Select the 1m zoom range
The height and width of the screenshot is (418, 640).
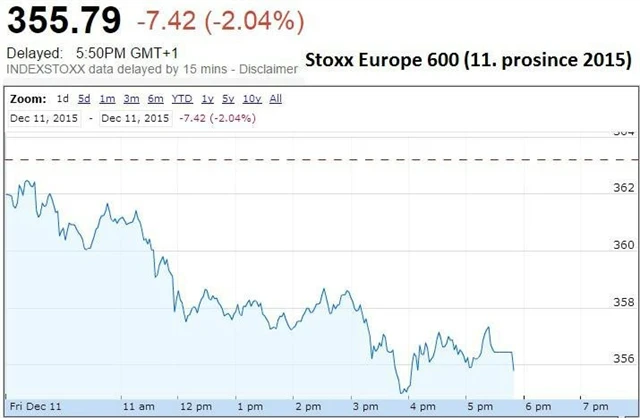106,99
